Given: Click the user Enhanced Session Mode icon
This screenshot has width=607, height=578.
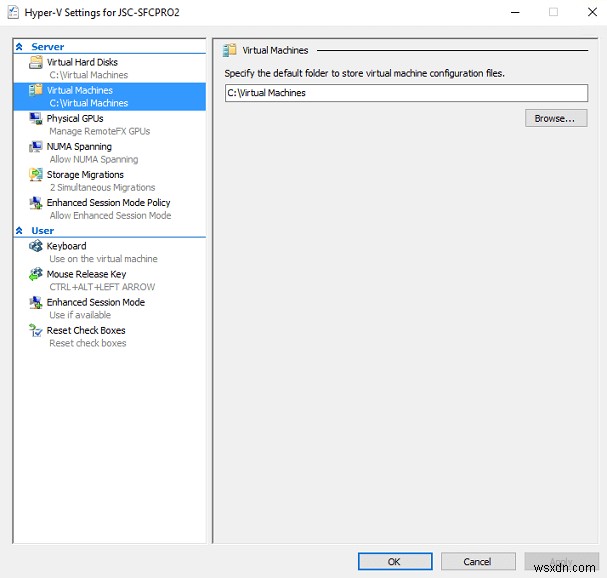Looking at the screenshot, I should click(x=36, y=302).
